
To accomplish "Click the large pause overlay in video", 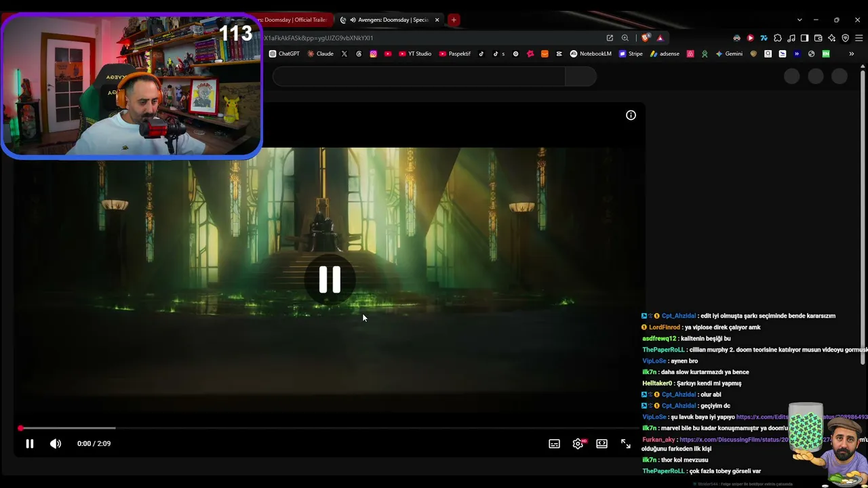I will tap(330, 279).
